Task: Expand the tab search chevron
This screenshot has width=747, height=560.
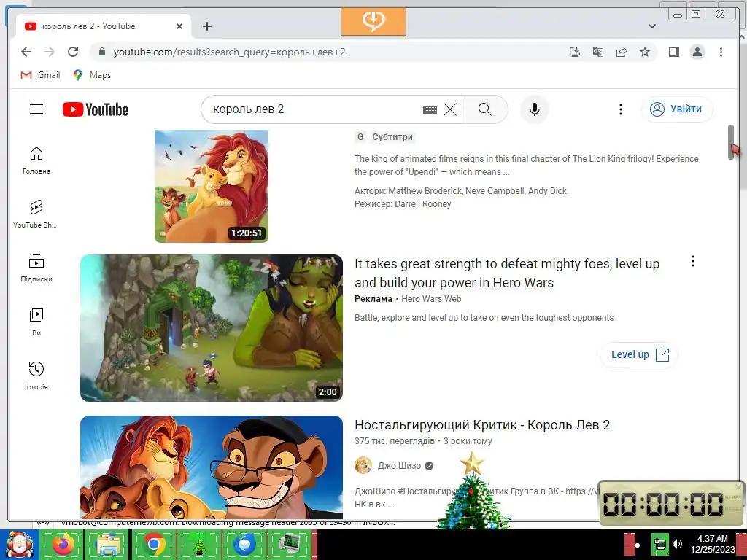Action: 652,26
